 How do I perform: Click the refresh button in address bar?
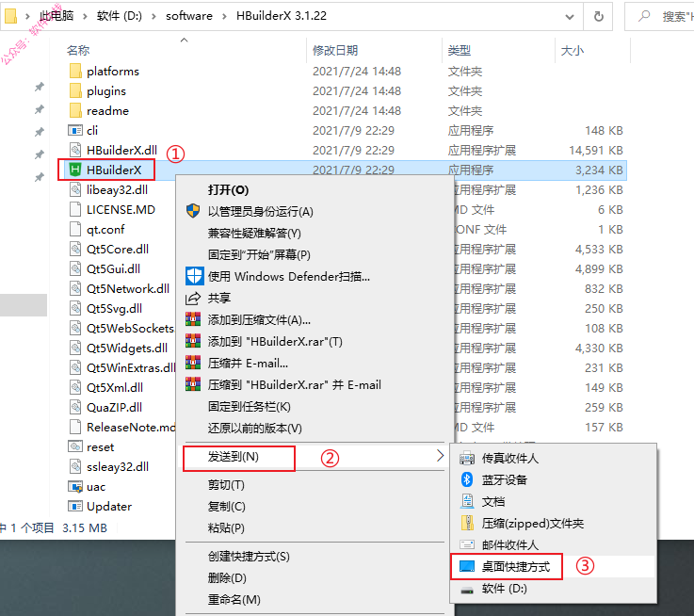pyautogui.click(x=598, y=16)
